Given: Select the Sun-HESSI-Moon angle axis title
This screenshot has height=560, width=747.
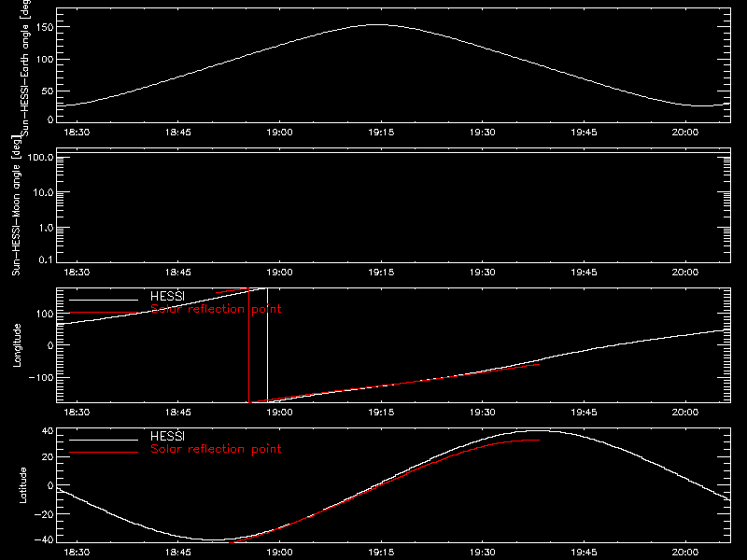Looking at the screenshot, I should [17, 205].
